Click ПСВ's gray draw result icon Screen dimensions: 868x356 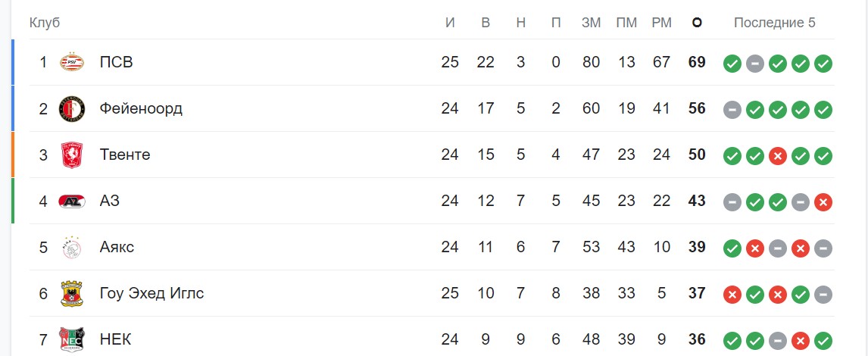point(754,64)
